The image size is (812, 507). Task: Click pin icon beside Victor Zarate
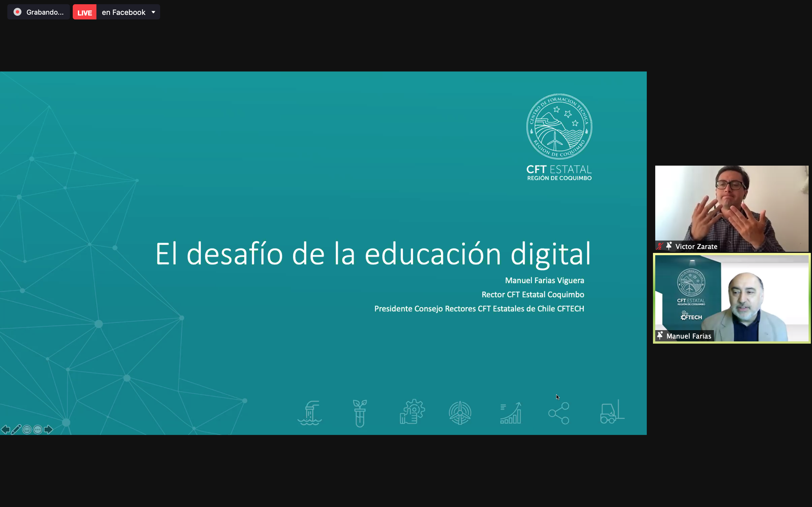669,246
